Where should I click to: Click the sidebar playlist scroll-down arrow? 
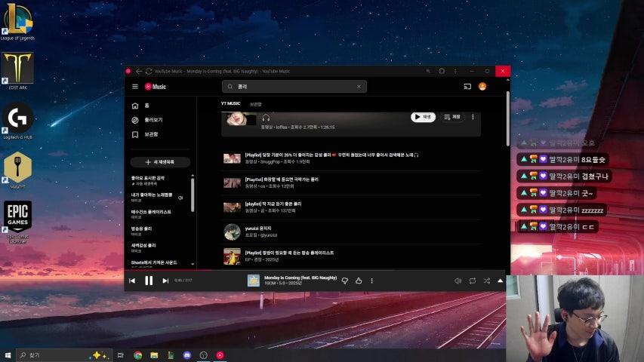pos(193,264)
